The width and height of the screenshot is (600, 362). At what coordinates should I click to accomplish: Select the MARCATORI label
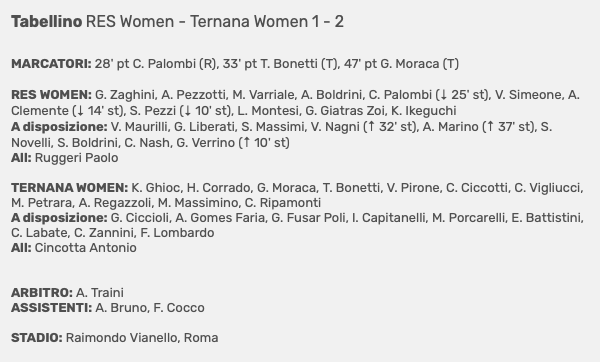click(x=51, y=64)
